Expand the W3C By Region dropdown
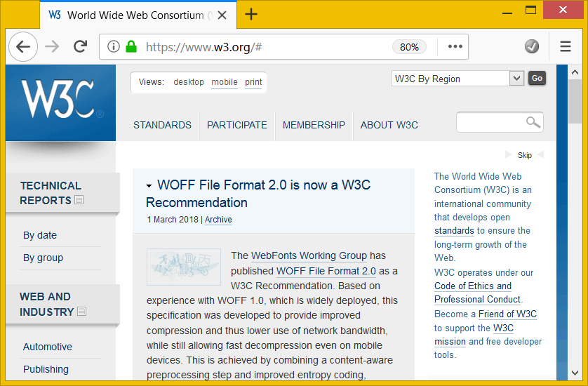The width and height of the screenshot is (588, 386). [516, 79]
